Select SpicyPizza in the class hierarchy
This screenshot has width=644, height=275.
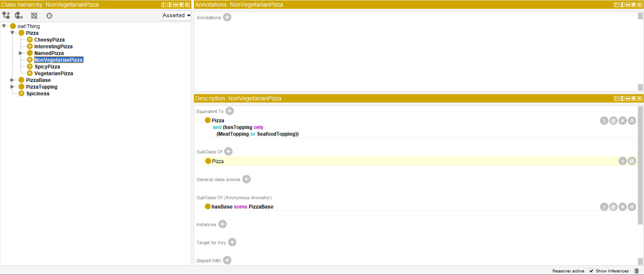47,67
